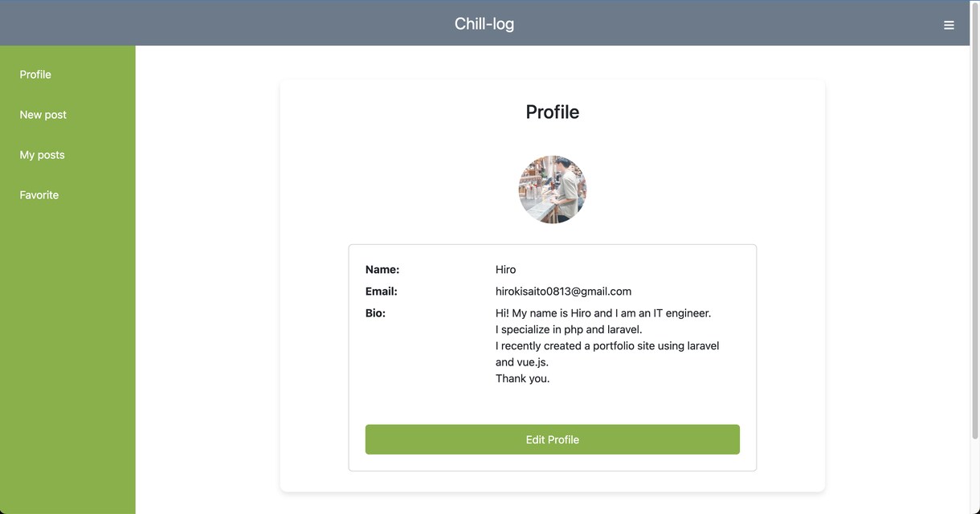The image size is (980, 514).
Task: Click the hirokisaito0813@gmail.com email address
Action: (563, 291)
